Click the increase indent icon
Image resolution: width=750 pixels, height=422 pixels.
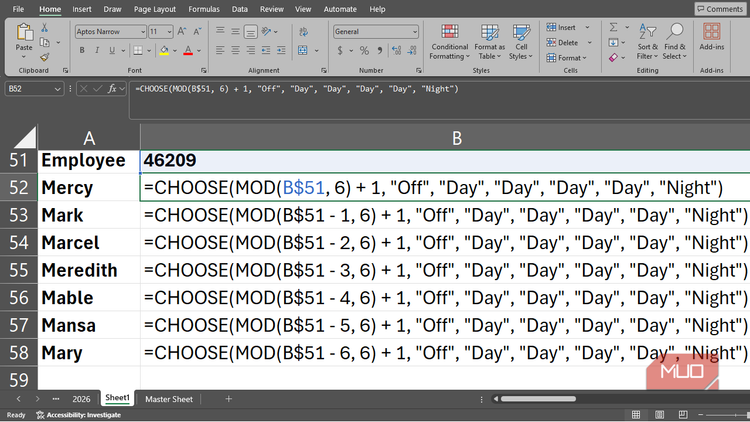[x=281, y=50]
